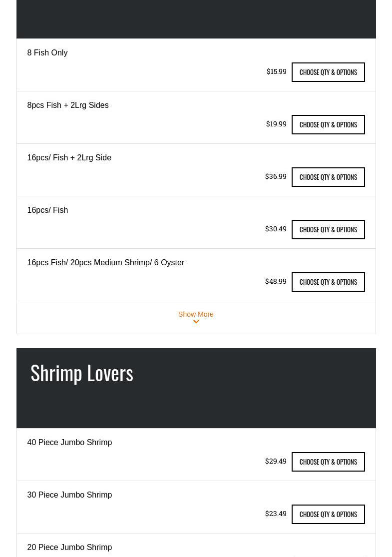Click the 30 Piece Jumbo Shrimp name
Image resolution: width=392 pixels, height=557 pixels.
69,495
